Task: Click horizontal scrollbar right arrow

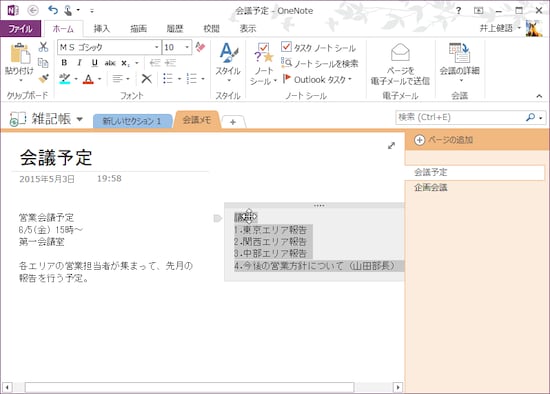Action: click(398, 387)
